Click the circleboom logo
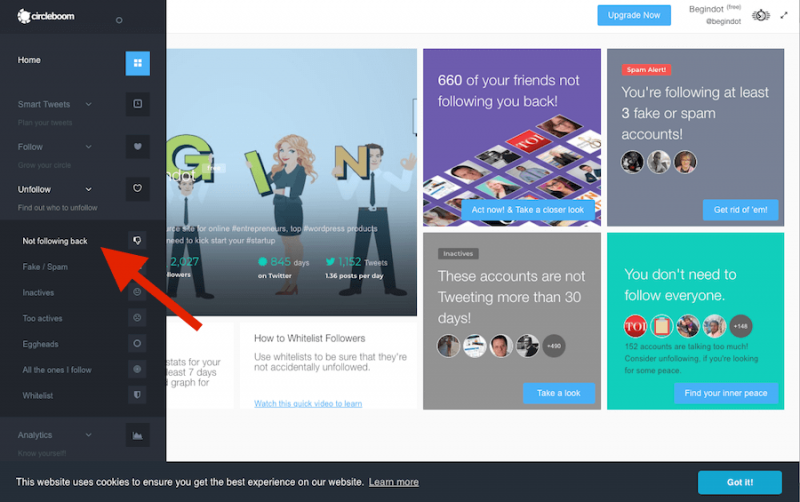 (x=45, y=16)
